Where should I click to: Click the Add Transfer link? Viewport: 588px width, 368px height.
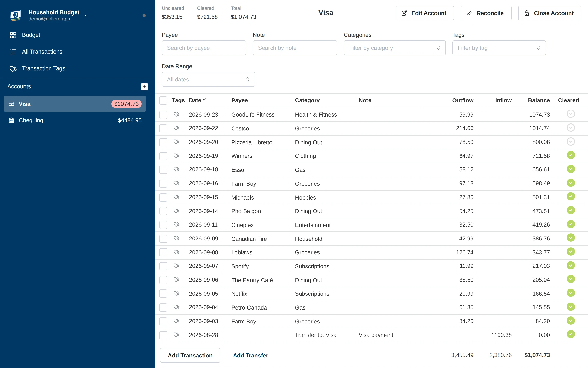pos(251,355)
